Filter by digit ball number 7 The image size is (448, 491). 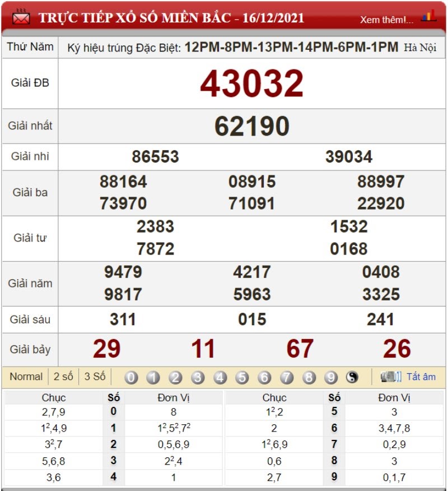point(287,377)
